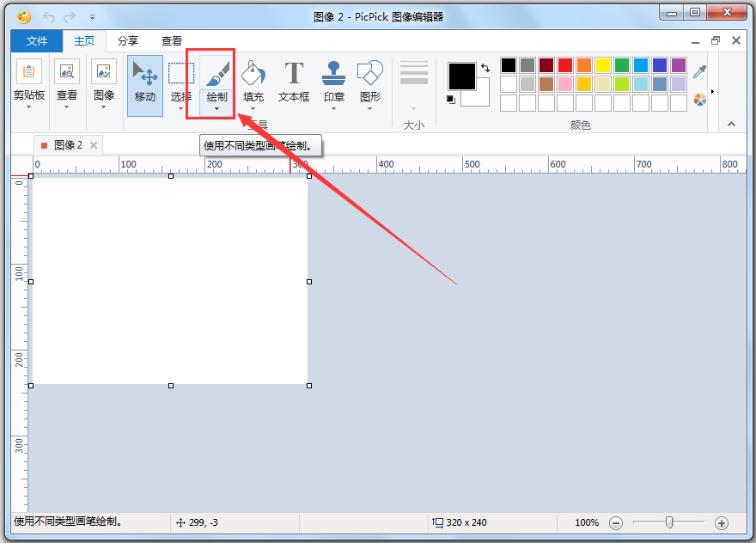The image size is (756, 543).
Task: Switch to the 查看 view tab
Action: 172,41
